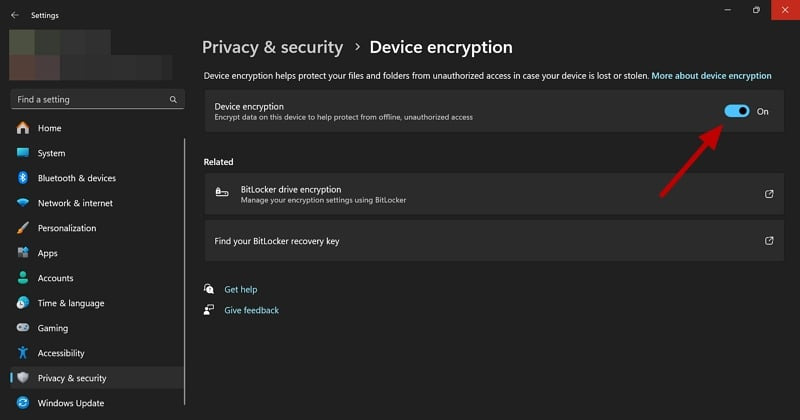Click the search magnifier icon in Find a setting

[173, 100]
